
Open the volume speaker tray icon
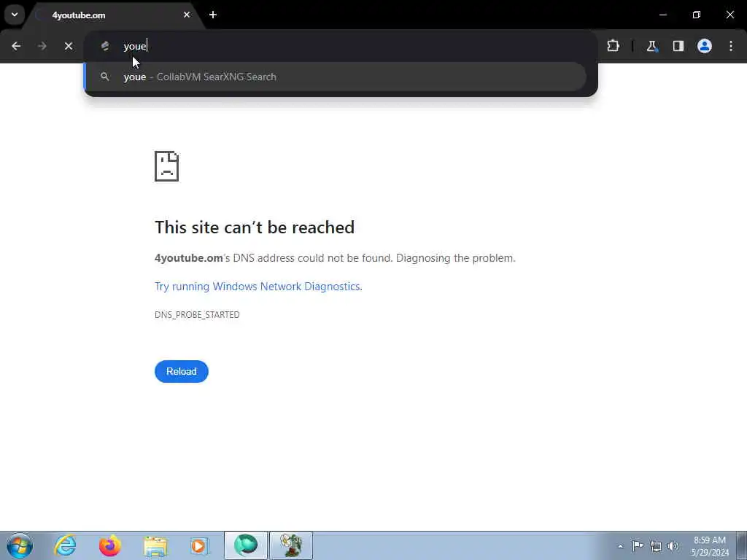point(673,546)
